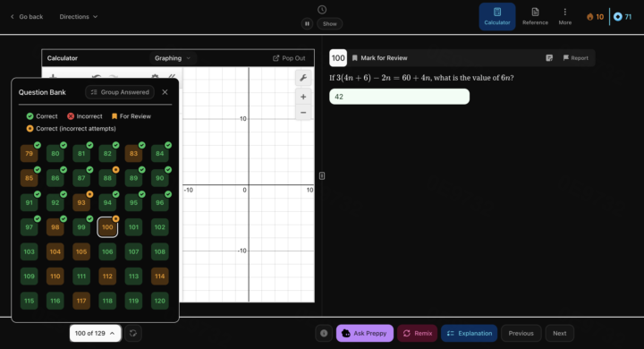This screenshot has width=644, height=349.
Task: Close the Question Bank panel
Action: pyautogui.click(x=165, y=92)
